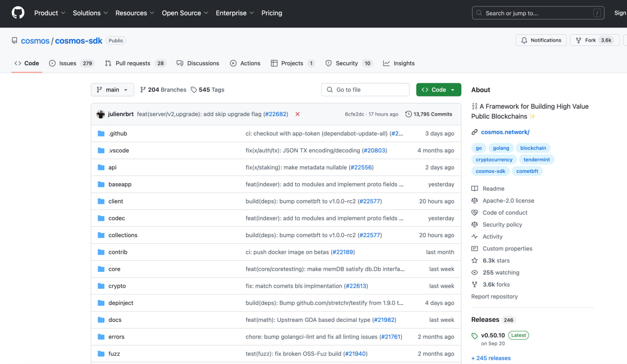Screen dimensions: 627x364
Task: Select the repository Code tab
Action: 27,63
